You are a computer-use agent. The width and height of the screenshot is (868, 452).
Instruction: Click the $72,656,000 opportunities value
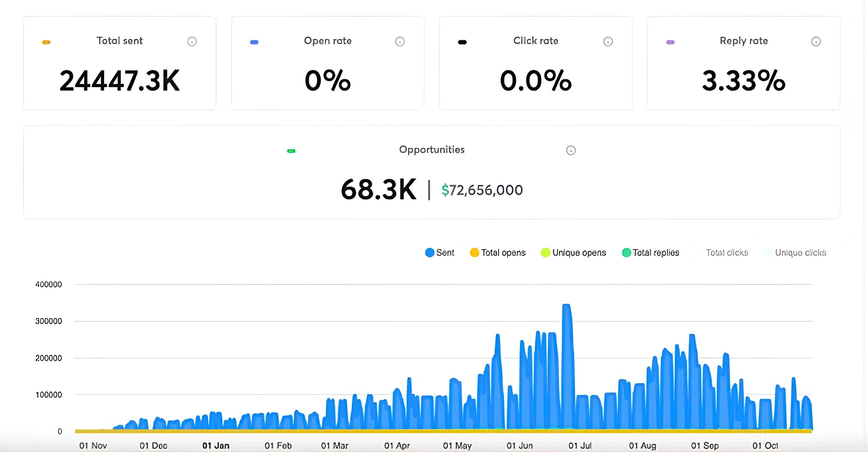coord(482,190)
